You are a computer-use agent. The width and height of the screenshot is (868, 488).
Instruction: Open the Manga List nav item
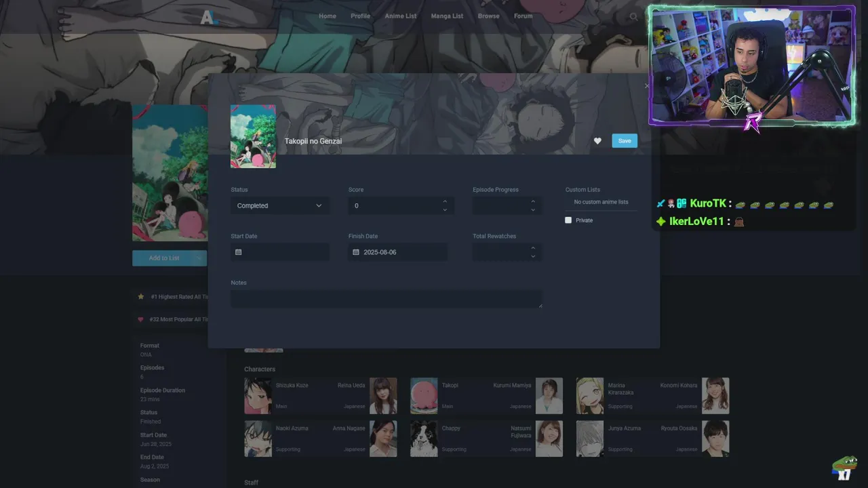point(447,16)
